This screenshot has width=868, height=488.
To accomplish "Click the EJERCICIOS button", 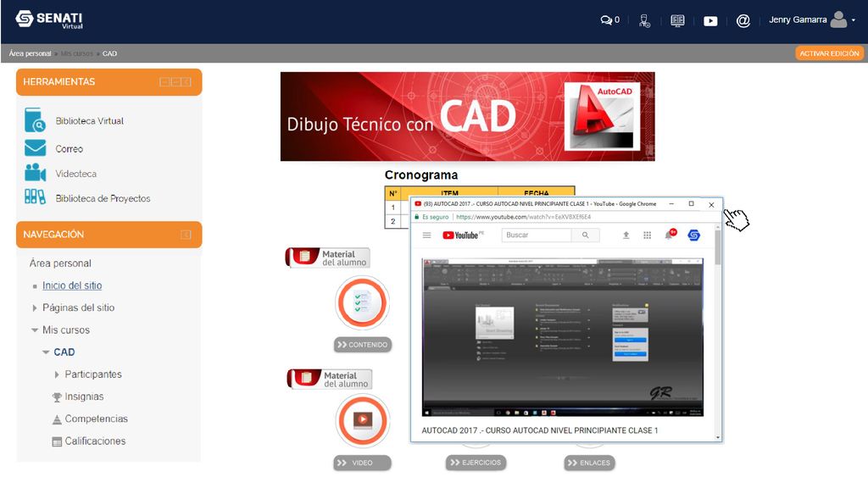I will 476,463.
